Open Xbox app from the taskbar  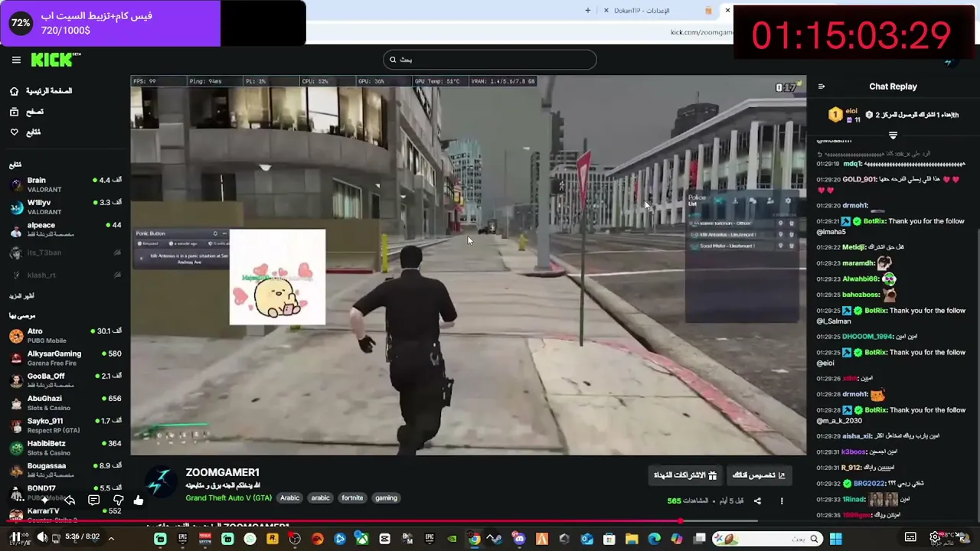[362, 539]
